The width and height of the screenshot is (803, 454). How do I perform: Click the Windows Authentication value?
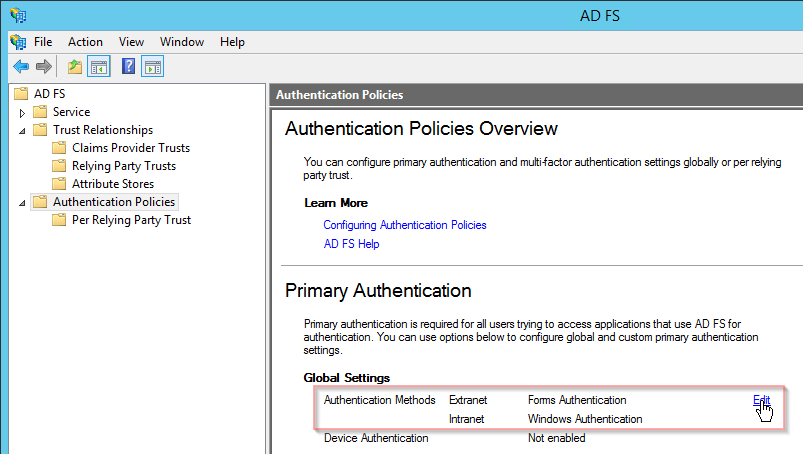tap(585, 419)
